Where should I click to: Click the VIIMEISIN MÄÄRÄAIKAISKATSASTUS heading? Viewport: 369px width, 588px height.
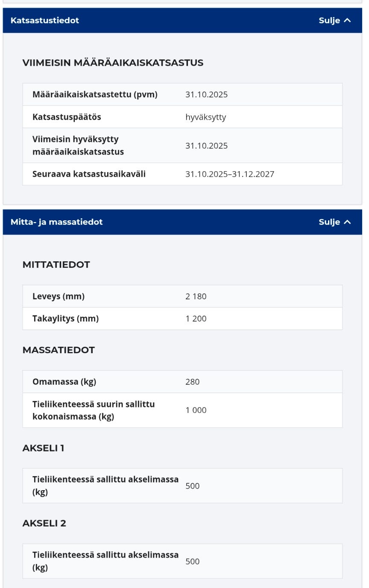coord(113,63)
